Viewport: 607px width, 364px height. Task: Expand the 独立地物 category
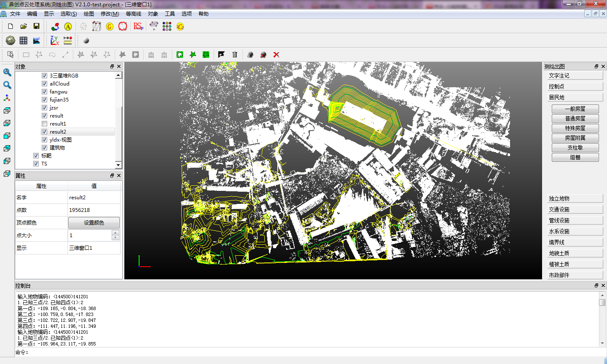(575, 198)
